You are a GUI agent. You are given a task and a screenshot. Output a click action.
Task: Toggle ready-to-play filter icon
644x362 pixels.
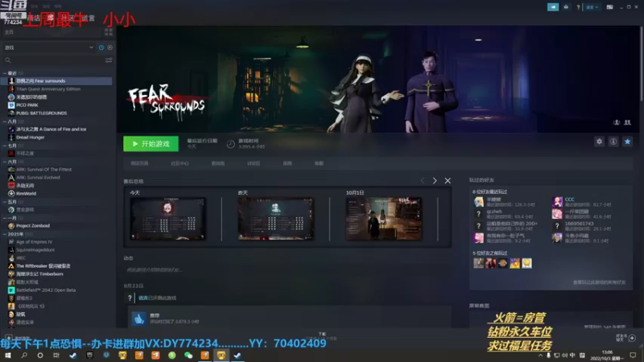[110, 47]
